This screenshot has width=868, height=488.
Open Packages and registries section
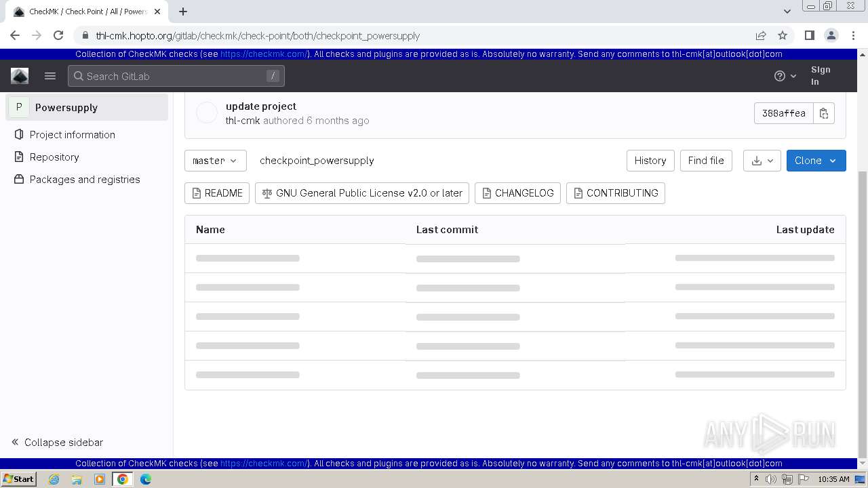(85, 180)
